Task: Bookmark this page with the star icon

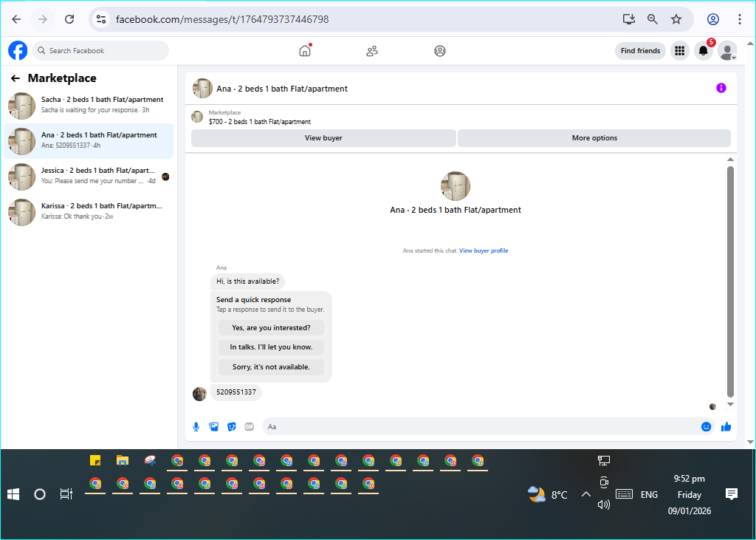Action: coord(676,19)
